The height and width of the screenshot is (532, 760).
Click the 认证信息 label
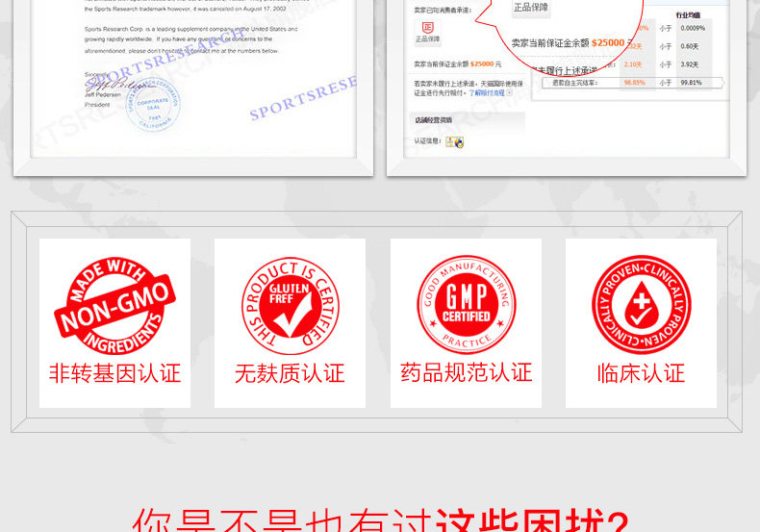[427, 141]
